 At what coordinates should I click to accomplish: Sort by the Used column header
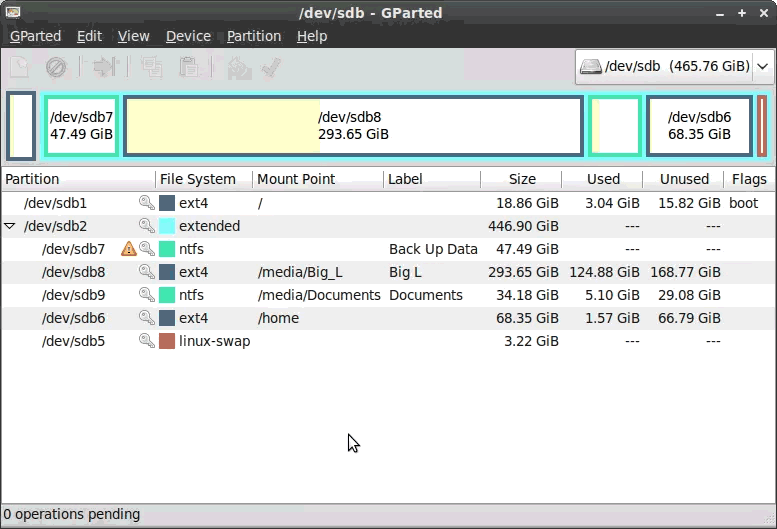(x=602, y=179)
